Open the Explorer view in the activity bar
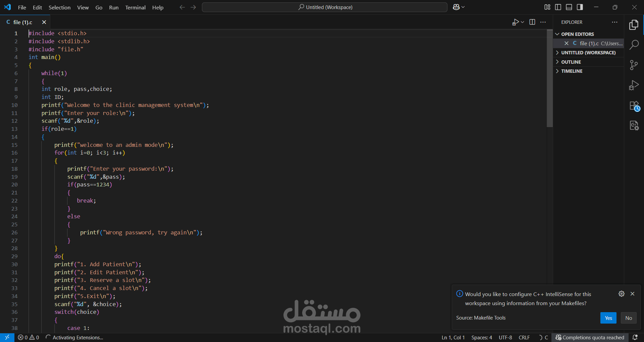Screen dimensions: 644x342 pos(634,24)
